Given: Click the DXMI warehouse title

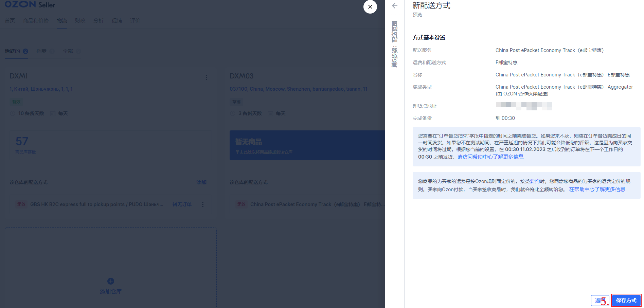Looking at the screenshot, I should point(19,76).
